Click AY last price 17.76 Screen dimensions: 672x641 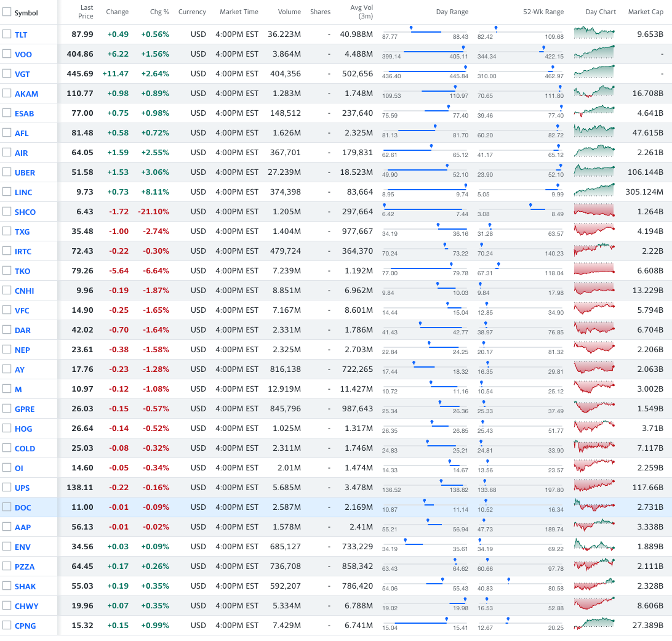82,369
